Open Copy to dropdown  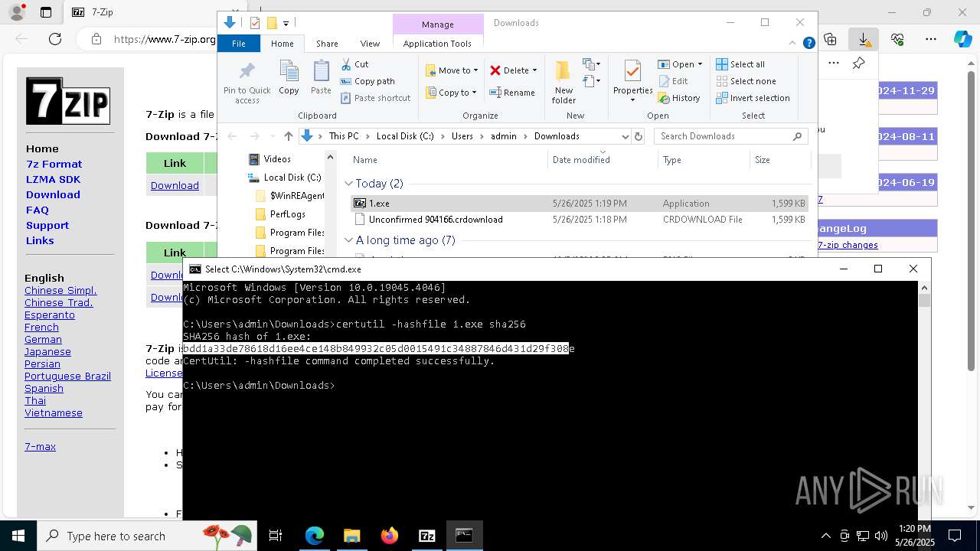point(451,93)
